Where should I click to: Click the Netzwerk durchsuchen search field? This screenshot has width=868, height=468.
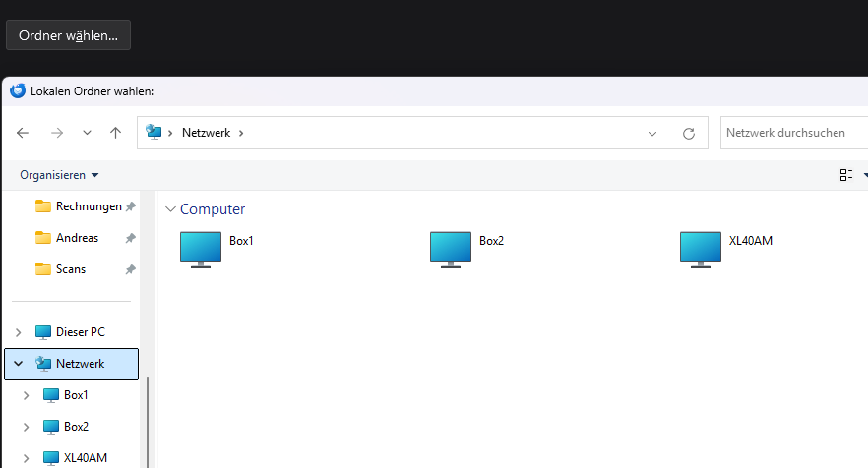pos(794,133)
